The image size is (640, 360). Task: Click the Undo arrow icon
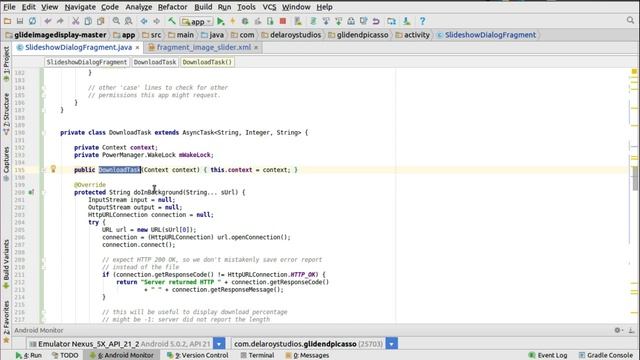pos(48,21)
